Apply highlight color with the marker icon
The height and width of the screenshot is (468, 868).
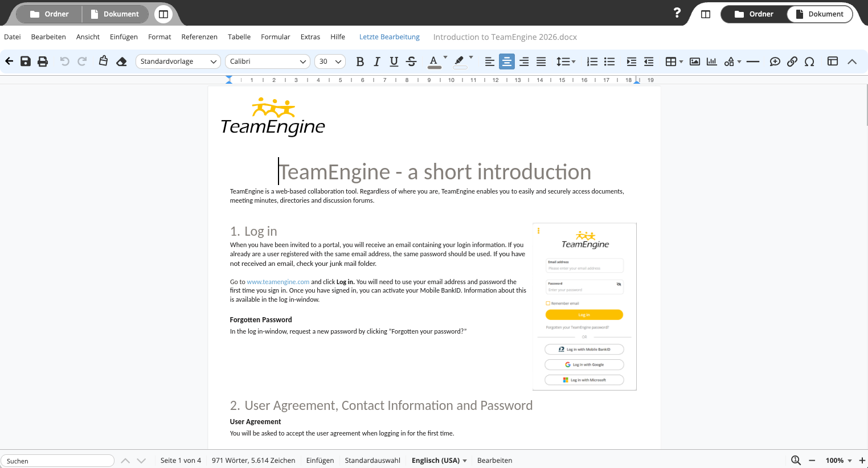pos(460,61)
